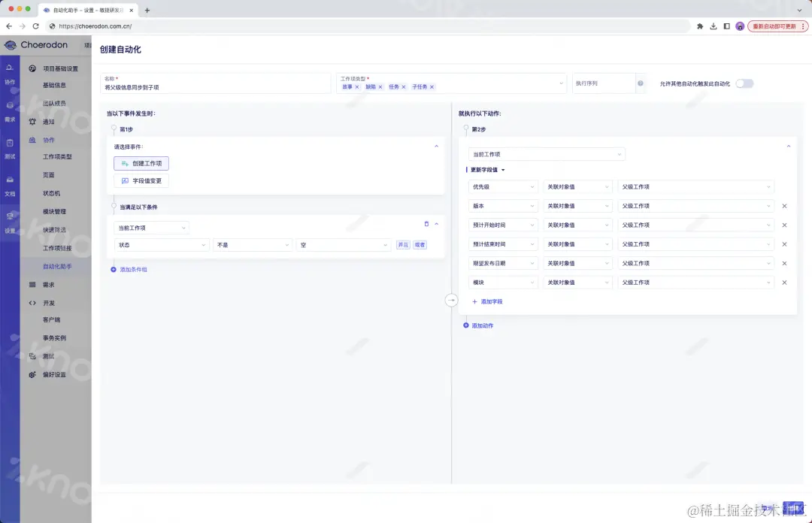Select the 字段值变更 event option
Viewport: 812px width, 523px height.
[141, 180]
